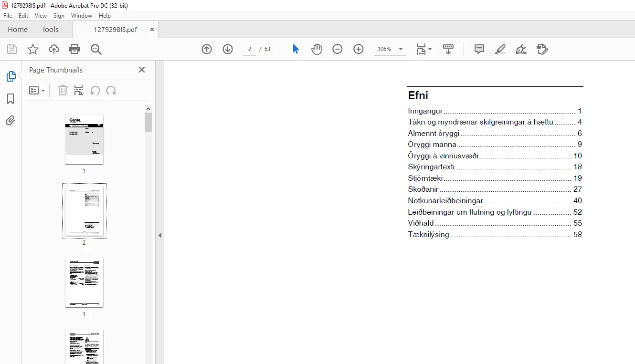The image size is (635, 364).
Task: Switch to the Tools tab
Action: tap(50, 29)
